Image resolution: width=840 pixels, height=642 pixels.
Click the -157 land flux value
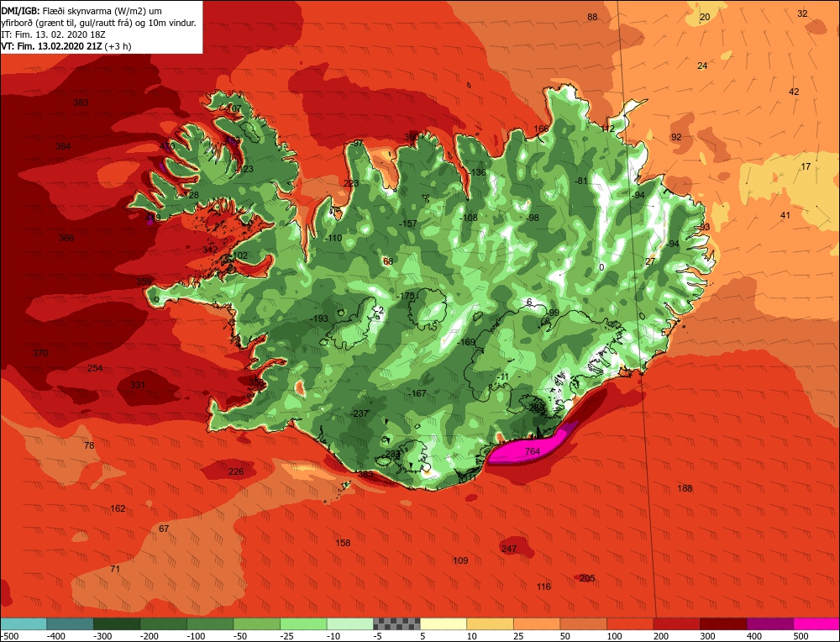408,224
